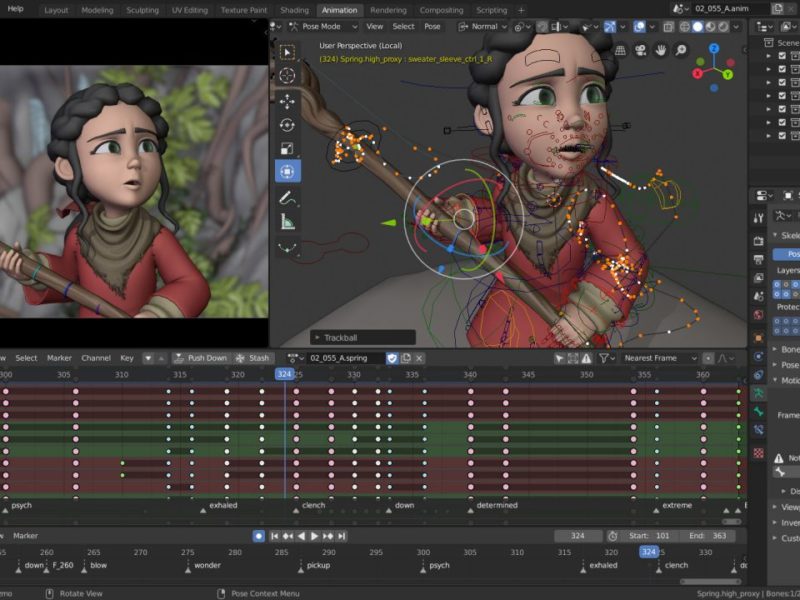The height and width of the screenshot is (600, 800).
Task: Pick the Rotate tool in viewport toolbar
Action: pyautogui.click(x=287, y=125)
